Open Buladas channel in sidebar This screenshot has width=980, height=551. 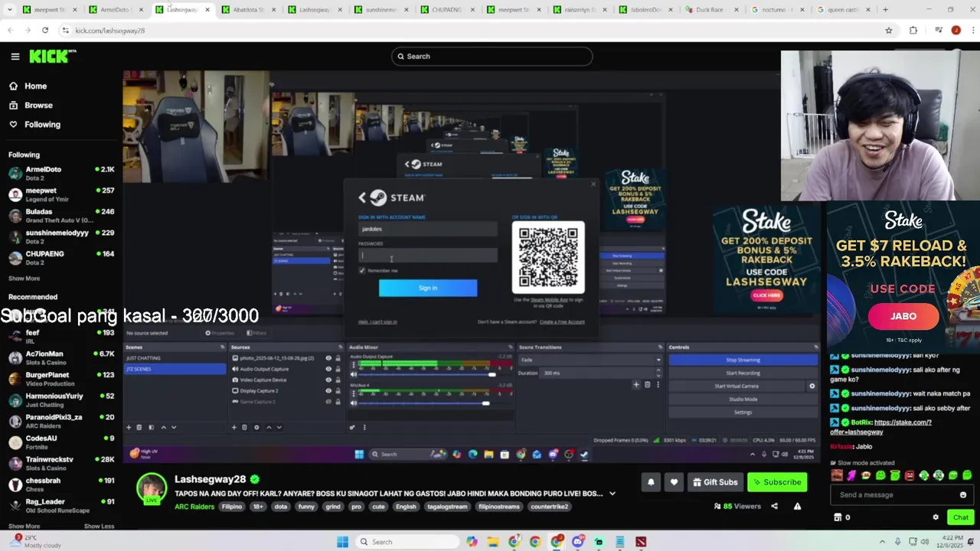61,216
